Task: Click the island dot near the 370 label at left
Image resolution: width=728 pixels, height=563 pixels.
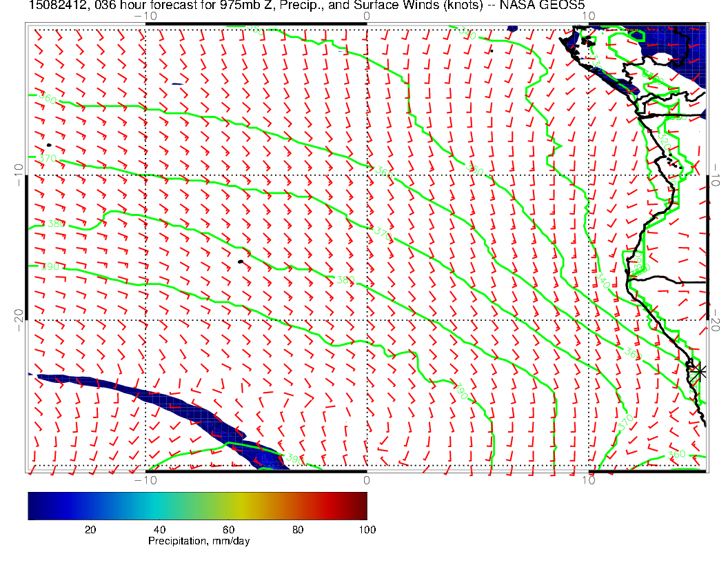Action: point(49,145)
